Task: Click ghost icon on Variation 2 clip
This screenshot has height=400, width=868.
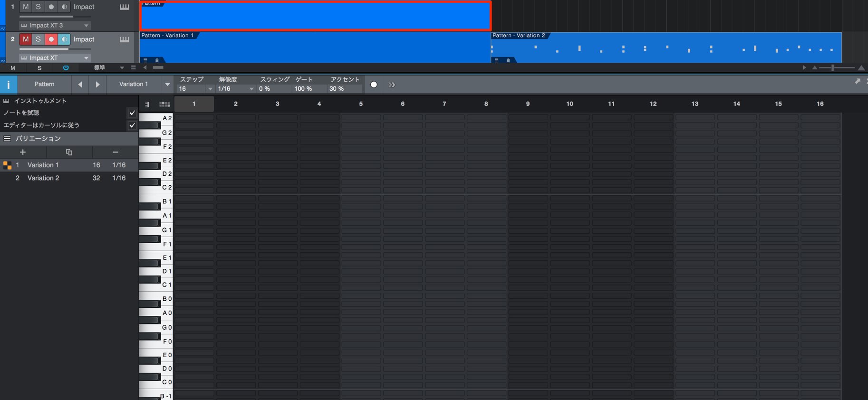Action: (508, 60)
